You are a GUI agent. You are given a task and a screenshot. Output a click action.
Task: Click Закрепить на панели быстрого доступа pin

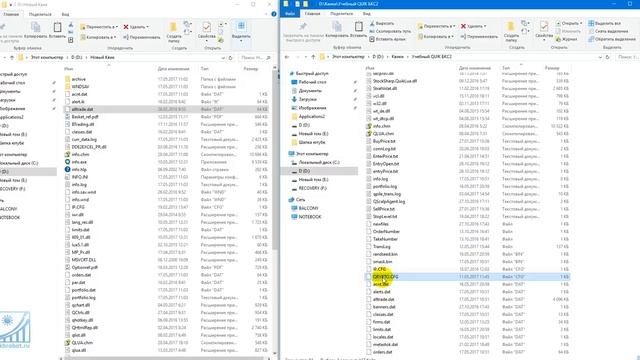pyautogui.click(x=302, y=27)
